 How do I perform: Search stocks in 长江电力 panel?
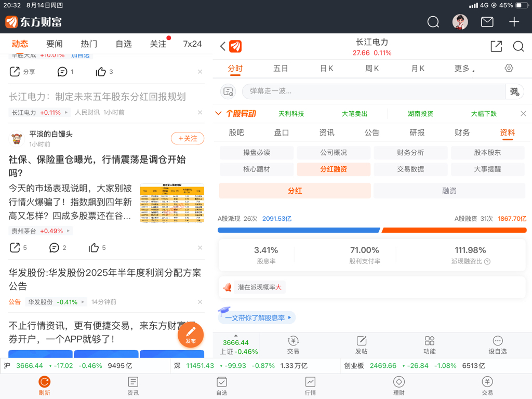point(518,46)
